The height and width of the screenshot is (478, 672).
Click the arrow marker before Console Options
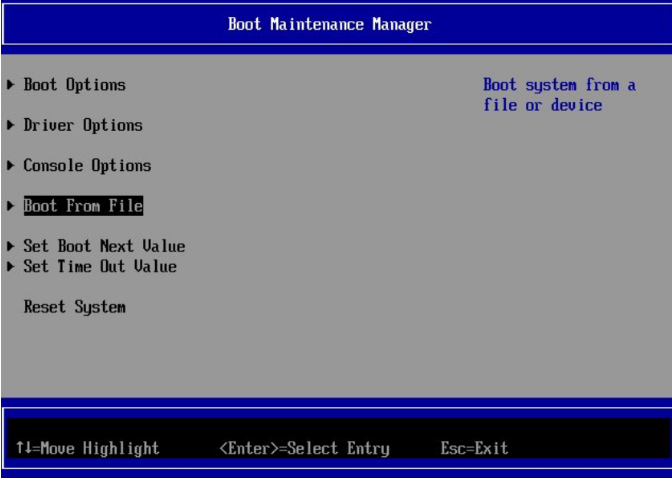(11, 165)
